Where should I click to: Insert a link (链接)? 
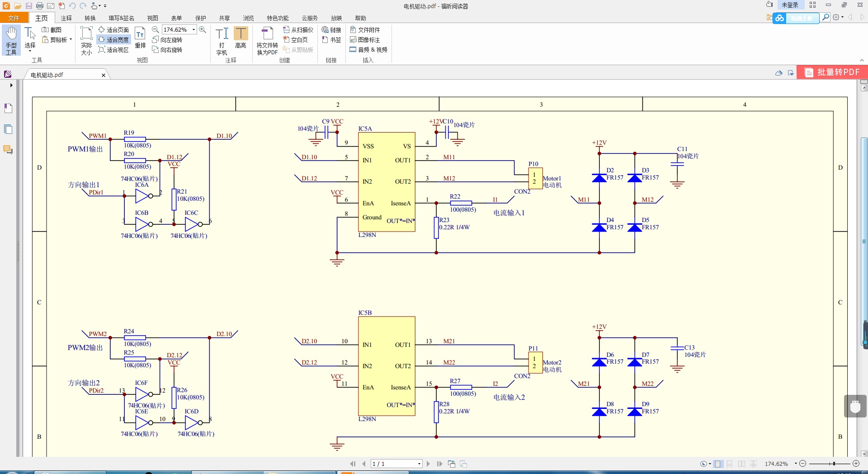tap(331, 30)
